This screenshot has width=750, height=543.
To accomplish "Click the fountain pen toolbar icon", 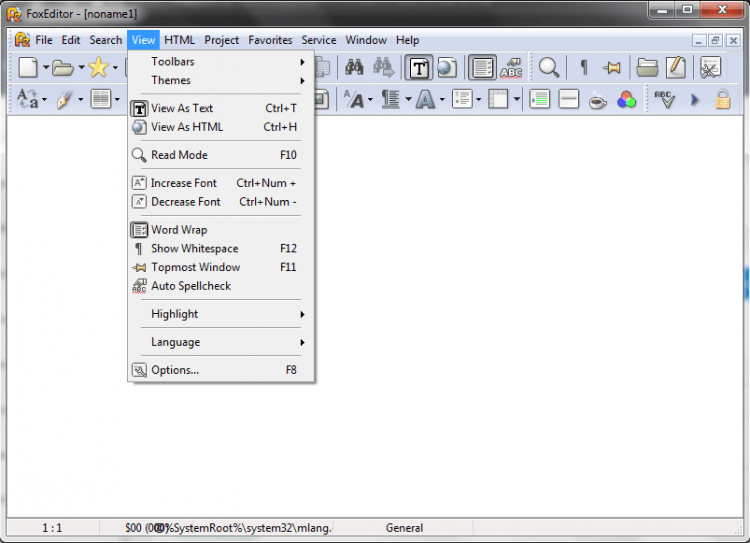I will [64, 100].
